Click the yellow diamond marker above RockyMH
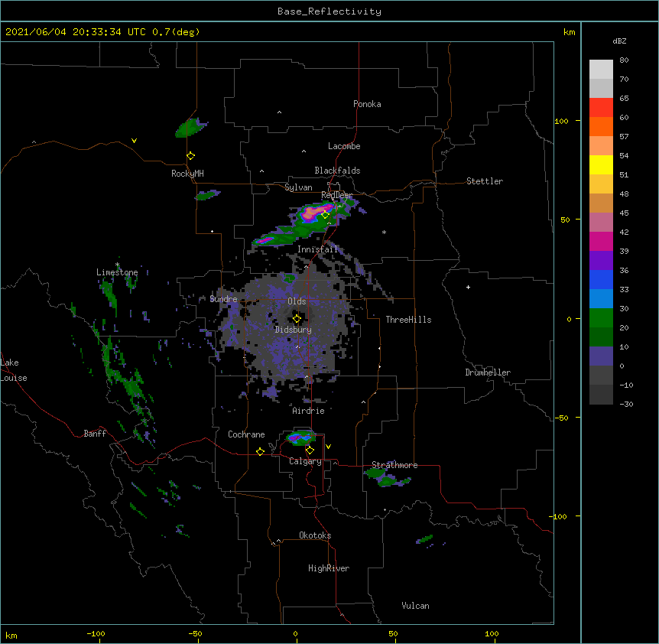659x644 pixels. [191, 156]
